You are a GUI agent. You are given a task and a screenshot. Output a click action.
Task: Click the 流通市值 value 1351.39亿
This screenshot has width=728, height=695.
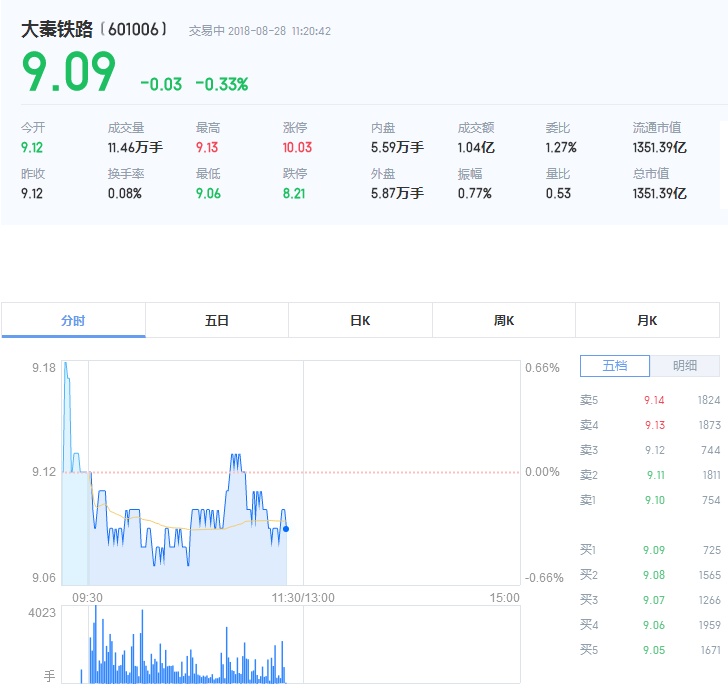(659, 148)
